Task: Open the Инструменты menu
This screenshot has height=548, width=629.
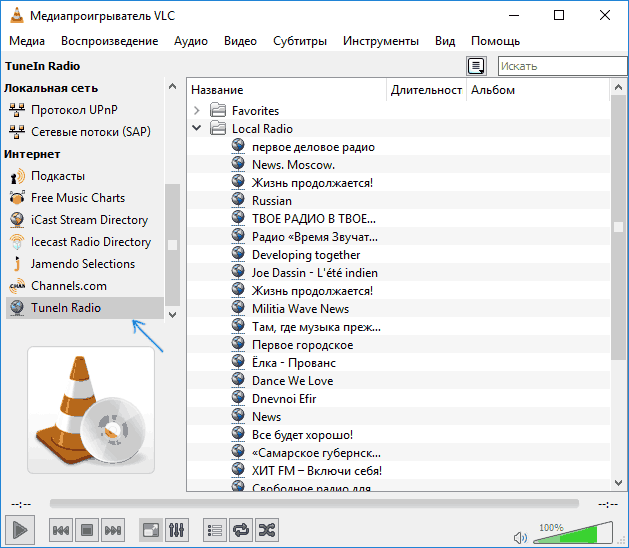Action: coord(381,41)
